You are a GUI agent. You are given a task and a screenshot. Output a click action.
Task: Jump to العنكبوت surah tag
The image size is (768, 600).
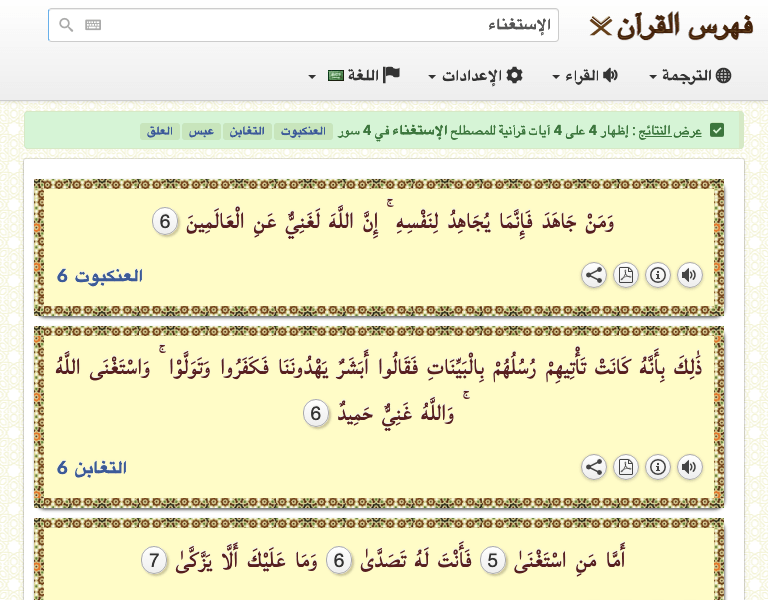(x=302, y=131)
